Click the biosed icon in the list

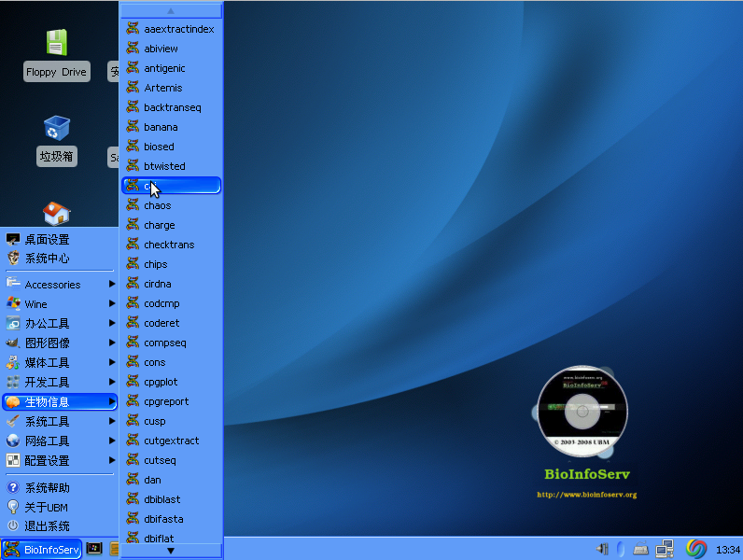click(133, 146)
